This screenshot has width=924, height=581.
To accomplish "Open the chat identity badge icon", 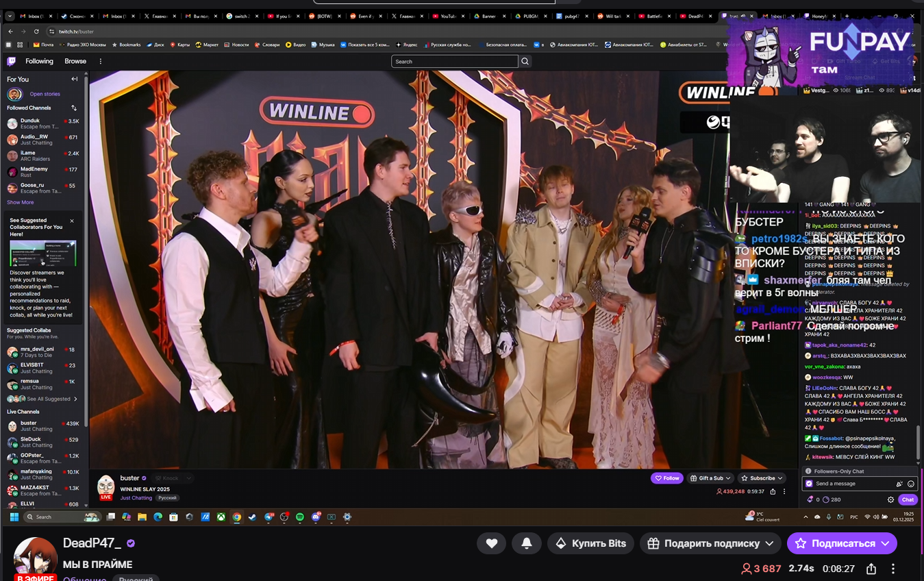I will click(x=809, y=484).
